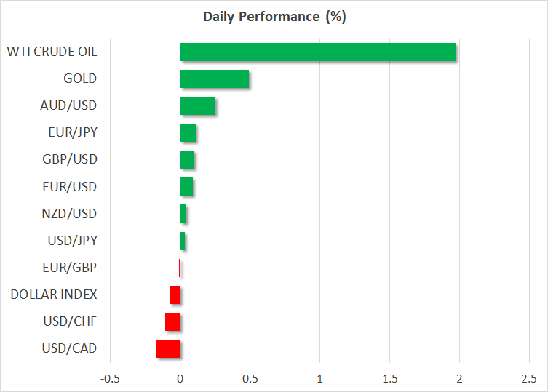Select the green WTI Crude Oil bar
Screen dimensions: 548x392
(x=317, y=52)
